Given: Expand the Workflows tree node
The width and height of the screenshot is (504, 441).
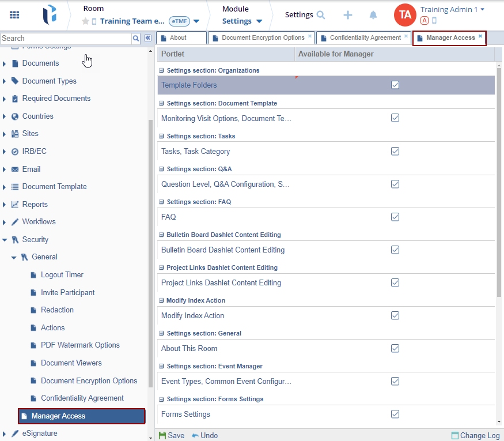Looking at the screenshot, I should point(5,222).
